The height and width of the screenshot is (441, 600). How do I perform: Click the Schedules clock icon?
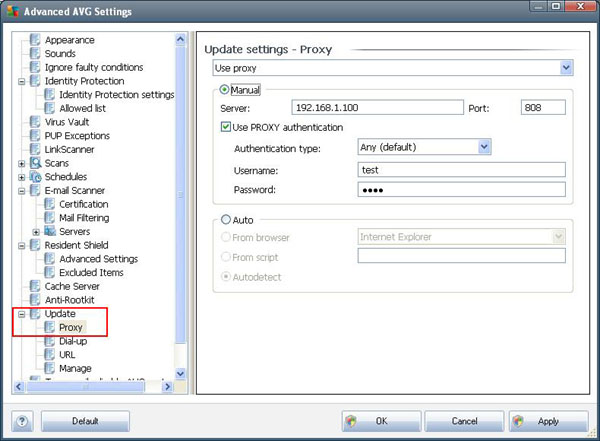(x=35, y=176)
